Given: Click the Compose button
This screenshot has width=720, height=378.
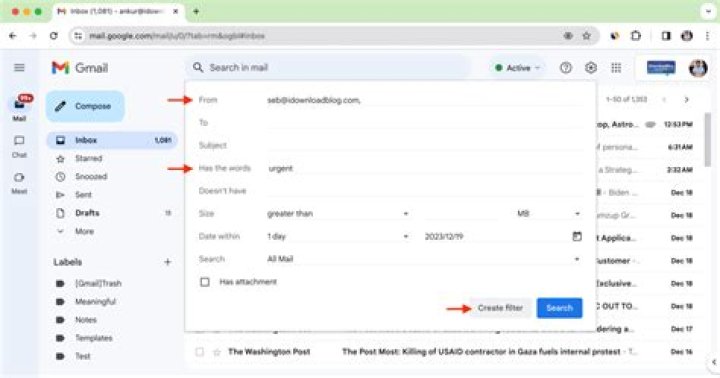Looking at the screenshot, I should pos(85,106).
